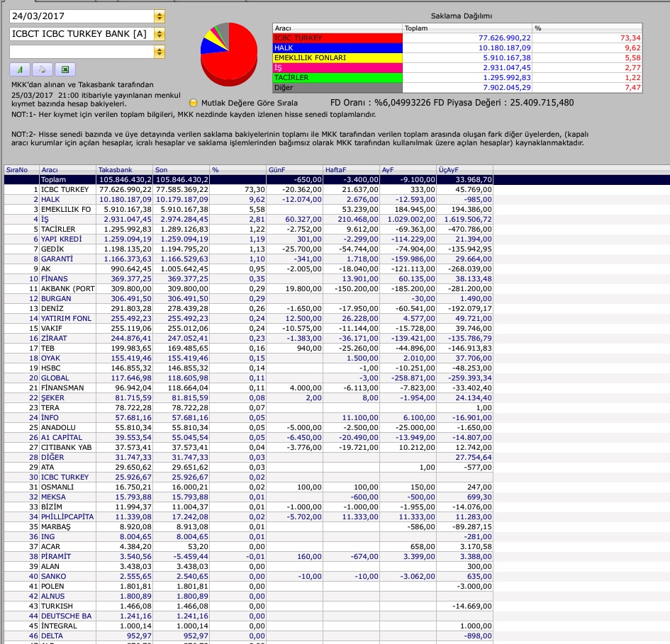Select the 'İNTEGRAL' row name
The height and width of the screenshot is (644, 670).
click(x=59, y=626)
